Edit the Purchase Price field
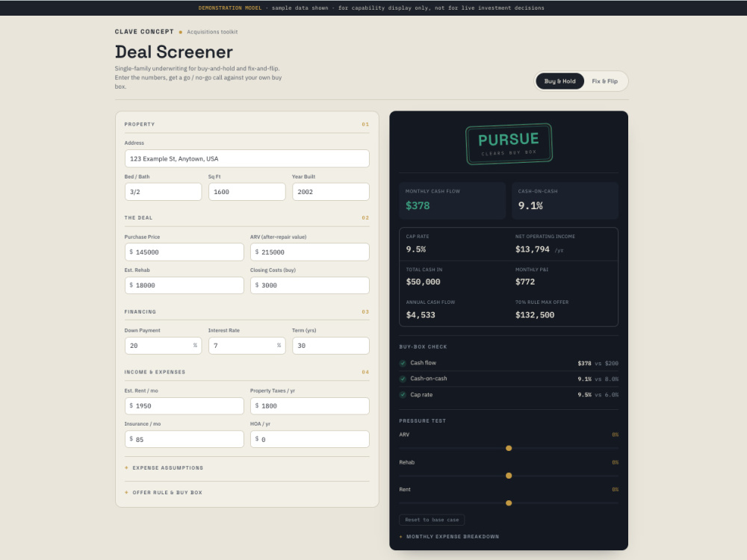The width and height of the screenshot is (747, 560). (x=184, y=252)
